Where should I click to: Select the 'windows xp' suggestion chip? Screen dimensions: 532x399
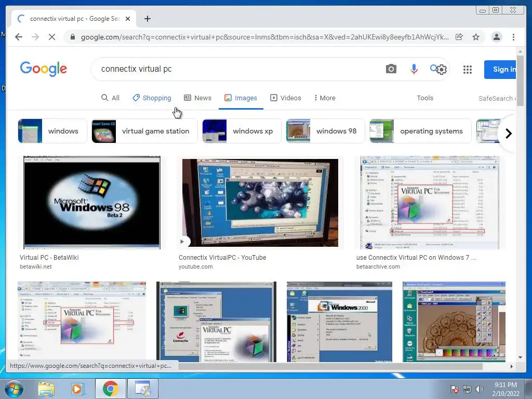(242, 131)
